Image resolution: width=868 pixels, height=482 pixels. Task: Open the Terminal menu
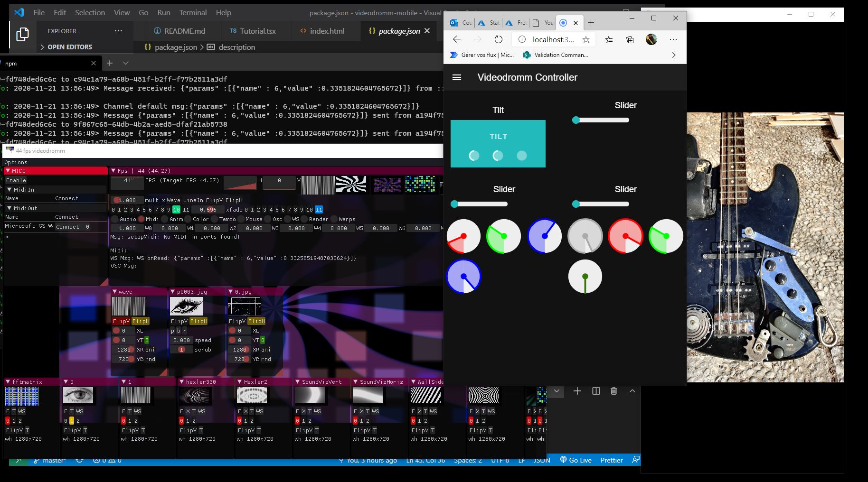(193, 12)
